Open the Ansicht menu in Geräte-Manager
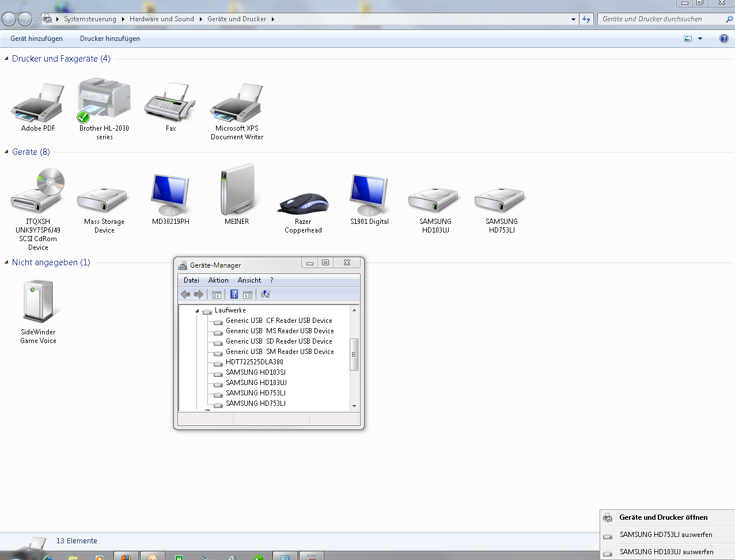Screen dimensions: 735x560 (x=249, y=280)
